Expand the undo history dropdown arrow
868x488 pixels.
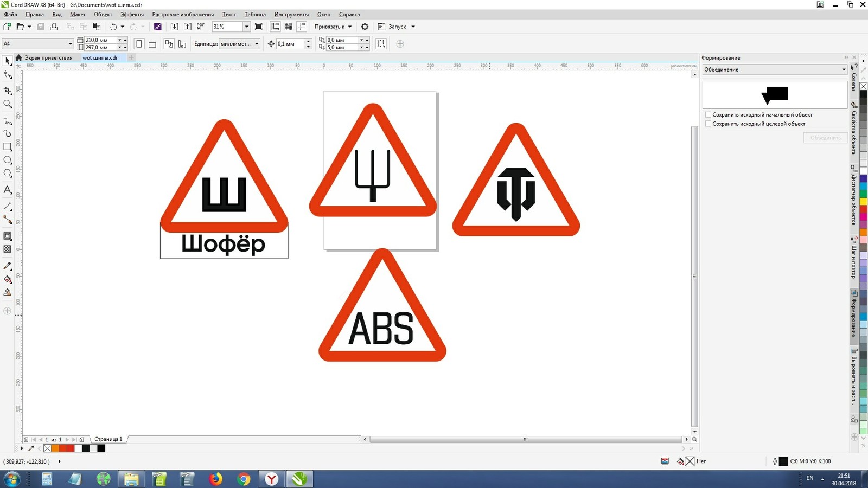(122, 27)
